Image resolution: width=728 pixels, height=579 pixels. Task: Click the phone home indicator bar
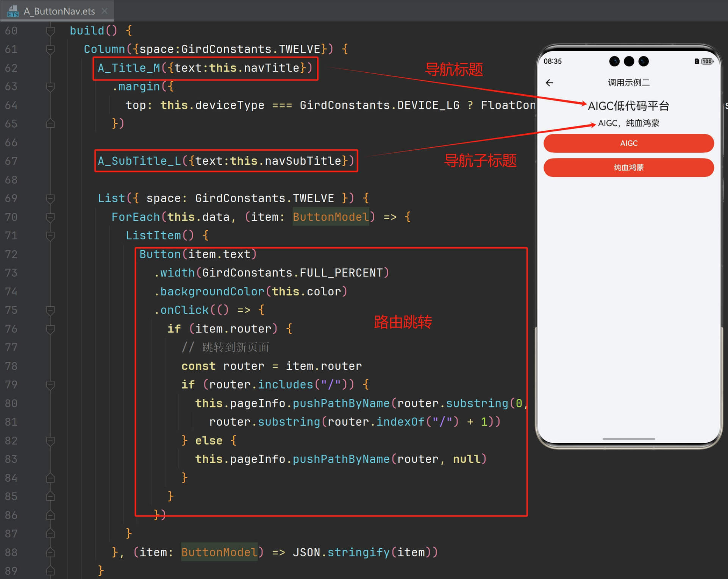pos(628,439)
